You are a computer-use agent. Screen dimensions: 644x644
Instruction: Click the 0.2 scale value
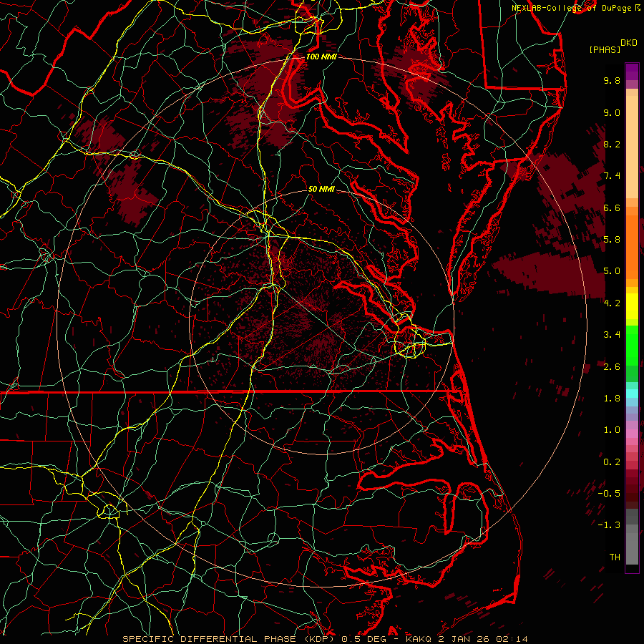[x=612, y=462]
